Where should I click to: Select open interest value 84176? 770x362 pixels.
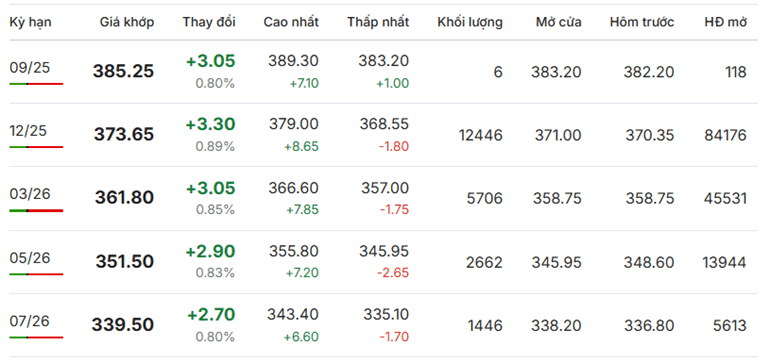[725, 135]
